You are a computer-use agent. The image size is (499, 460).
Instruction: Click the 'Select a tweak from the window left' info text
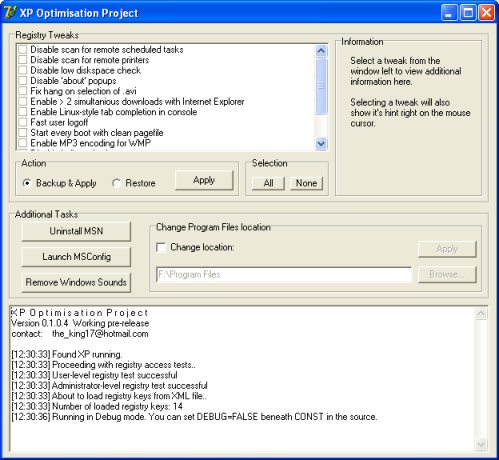[406, 71]
